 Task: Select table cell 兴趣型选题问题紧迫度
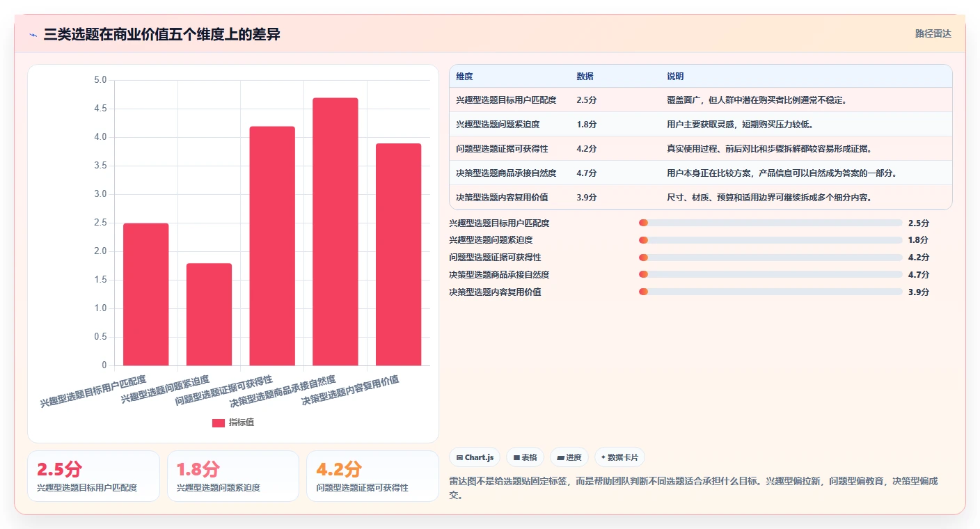(x=498, y=125)
